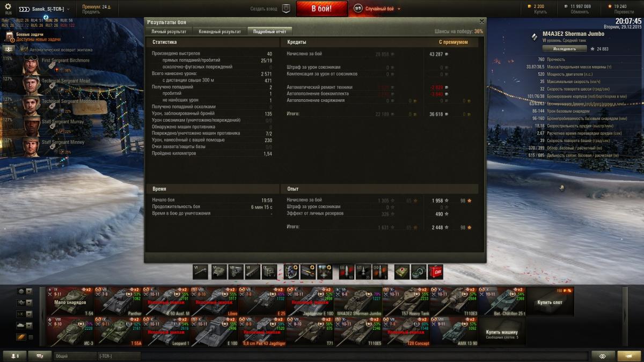Click the crew operations icon above crew list
This screenshot has width=644, height=362.
click(9, 49)
